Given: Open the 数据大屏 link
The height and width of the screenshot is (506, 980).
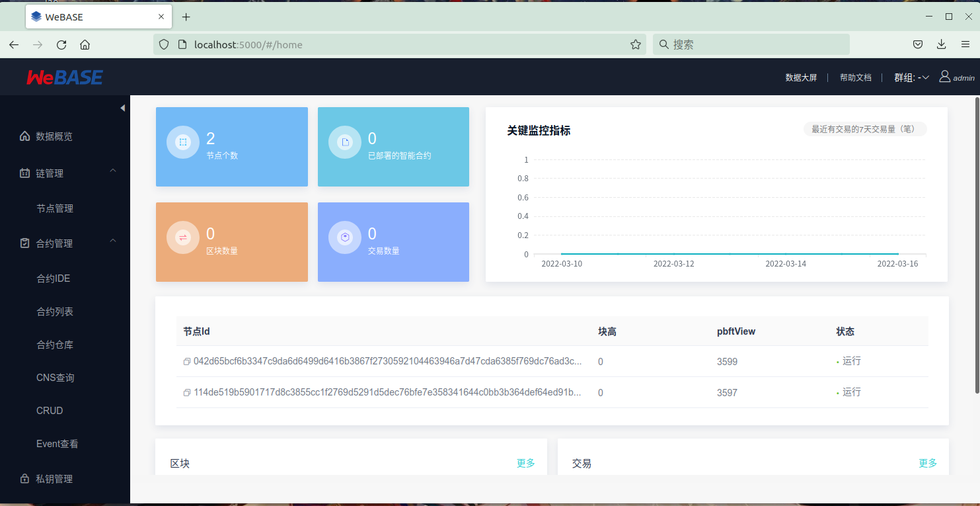Looking at the screenshot, I should (x=801, y=77).
